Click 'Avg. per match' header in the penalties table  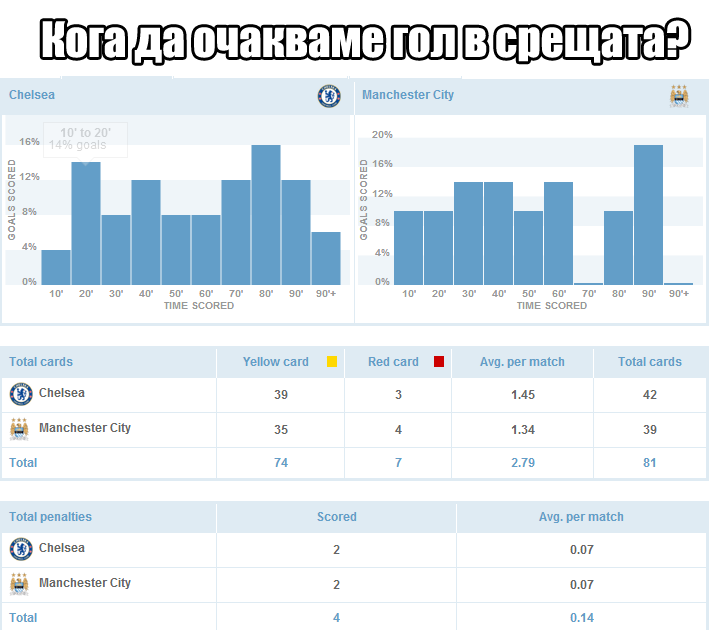581,516
